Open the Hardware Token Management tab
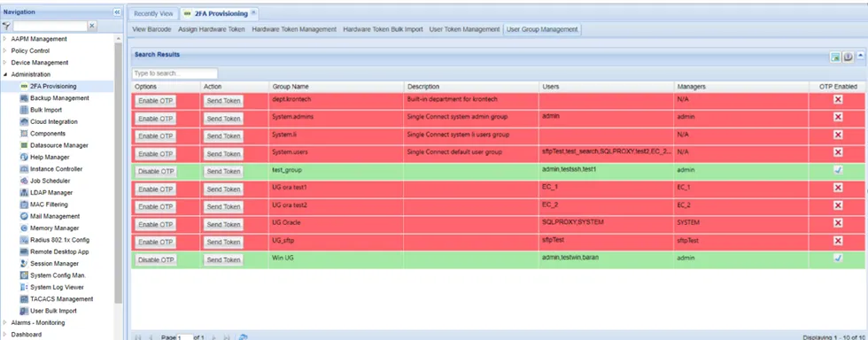This screenshot has width=868, height=340. tap(294, 29)
